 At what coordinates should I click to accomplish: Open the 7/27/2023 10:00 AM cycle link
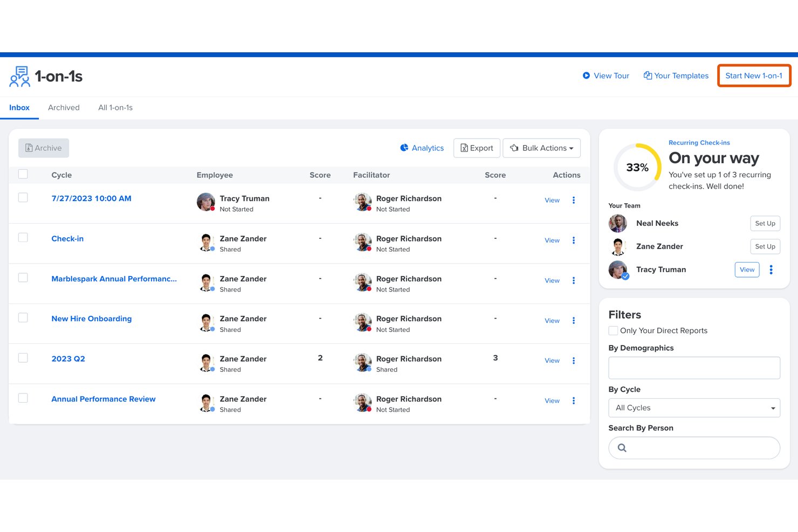[91, 198]
